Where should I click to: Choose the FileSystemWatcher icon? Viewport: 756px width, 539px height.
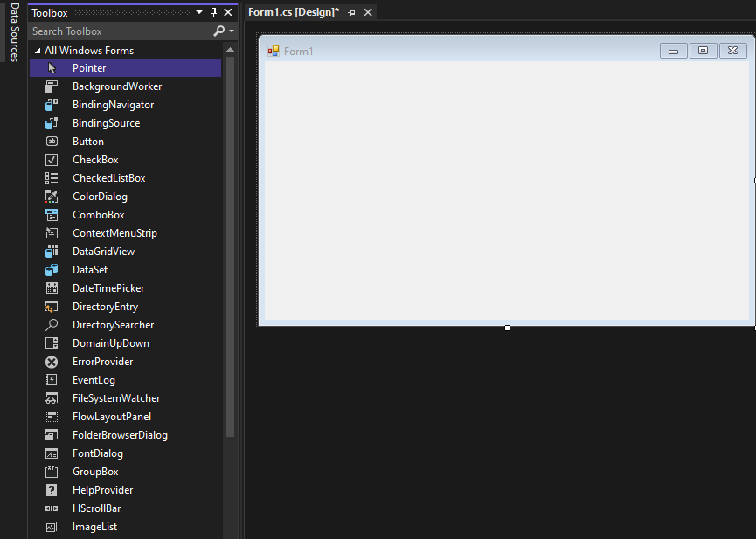(x=52, y=398)
